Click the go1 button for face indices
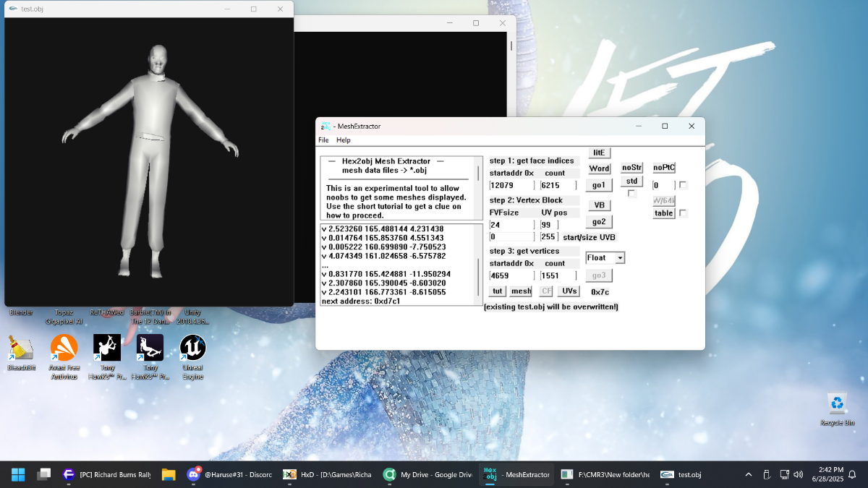Screen dimensions: 868x488 pos(599,185)
